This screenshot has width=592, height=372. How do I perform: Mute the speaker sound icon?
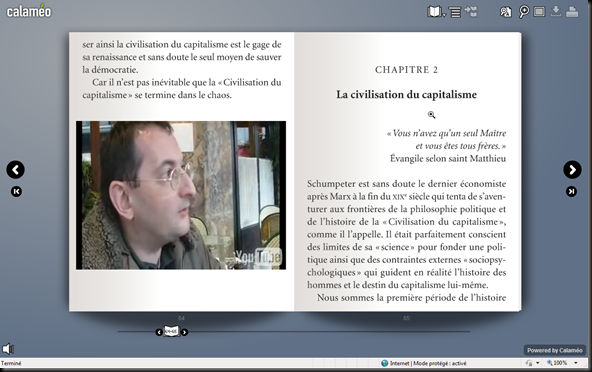[x=8, y=349]
